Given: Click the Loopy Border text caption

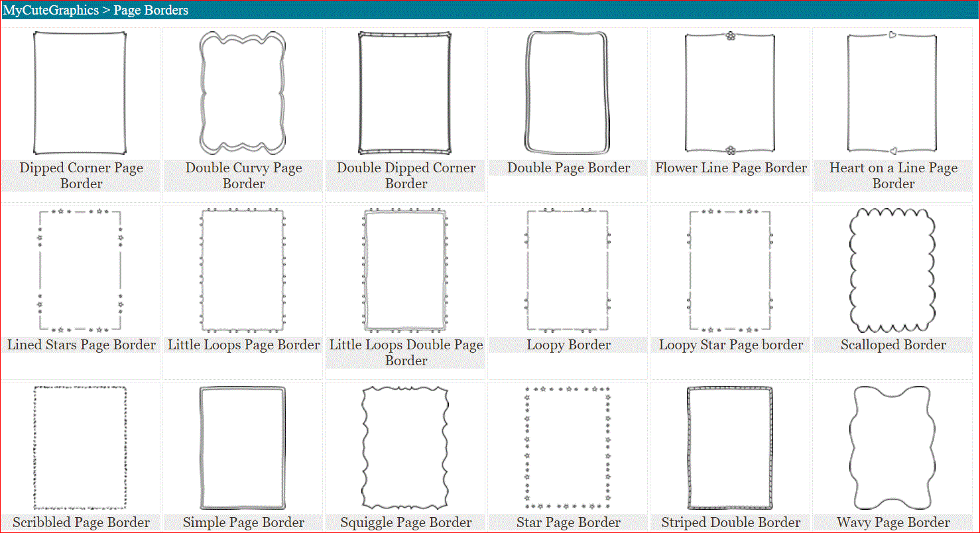Looking at the screenshot, I should 568,345.
